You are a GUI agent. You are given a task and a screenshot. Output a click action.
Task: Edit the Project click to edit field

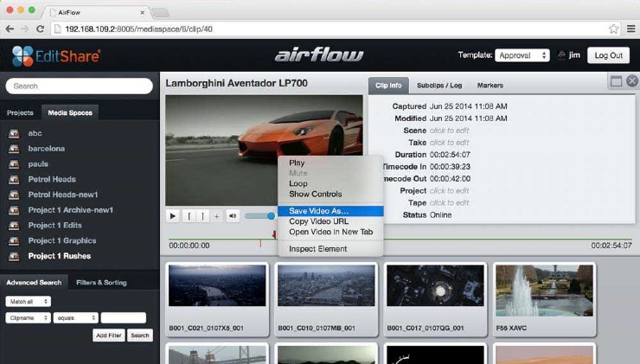[x=450, y=190]
